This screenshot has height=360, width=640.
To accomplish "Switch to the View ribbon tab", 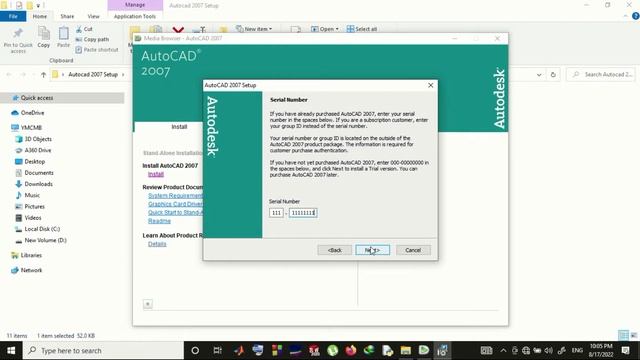I will [x=93, y=16].
